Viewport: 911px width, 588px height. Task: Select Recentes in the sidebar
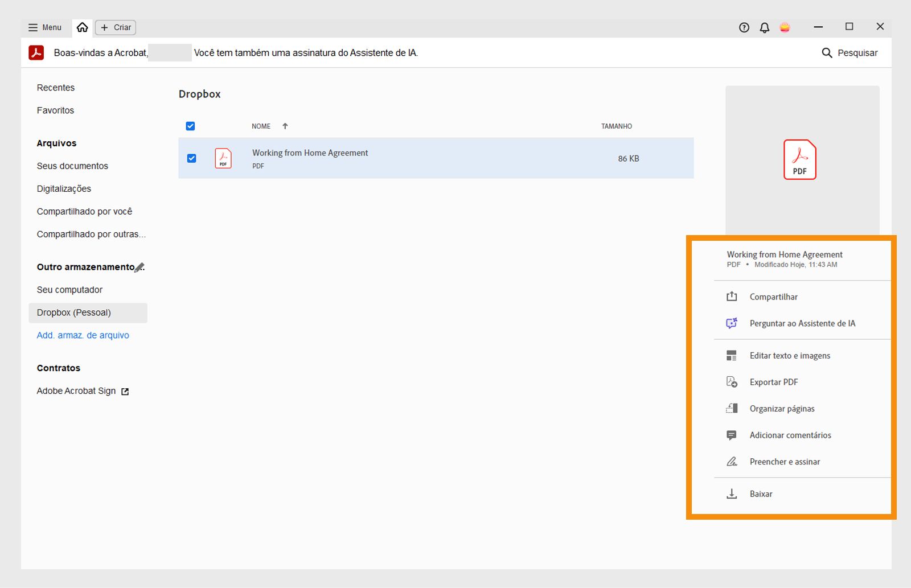56,88
